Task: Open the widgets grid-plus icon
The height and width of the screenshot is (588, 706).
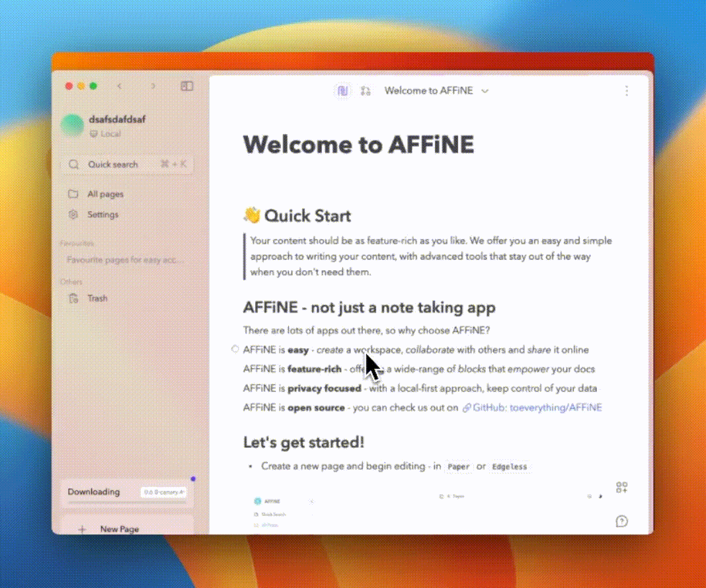Action: [622, 487]
